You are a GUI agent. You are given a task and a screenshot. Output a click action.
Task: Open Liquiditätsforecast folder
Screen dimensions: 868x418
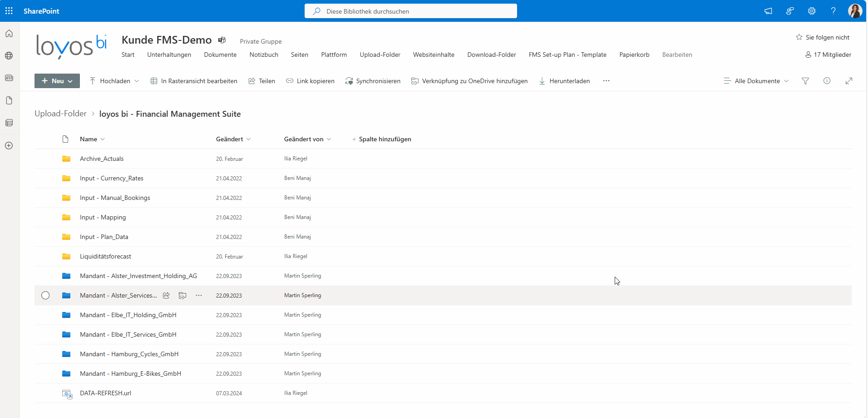[105, 256]
